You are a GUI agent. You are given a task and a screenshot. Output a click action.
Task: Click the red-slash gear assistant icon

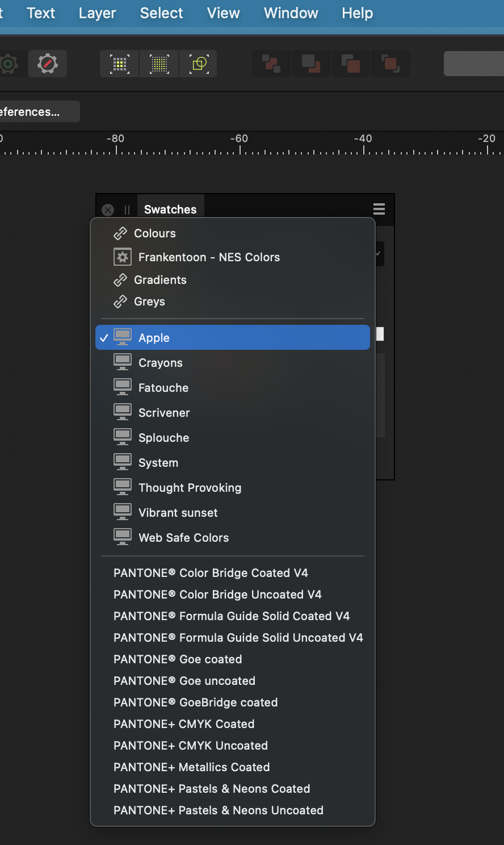[48, 64]
